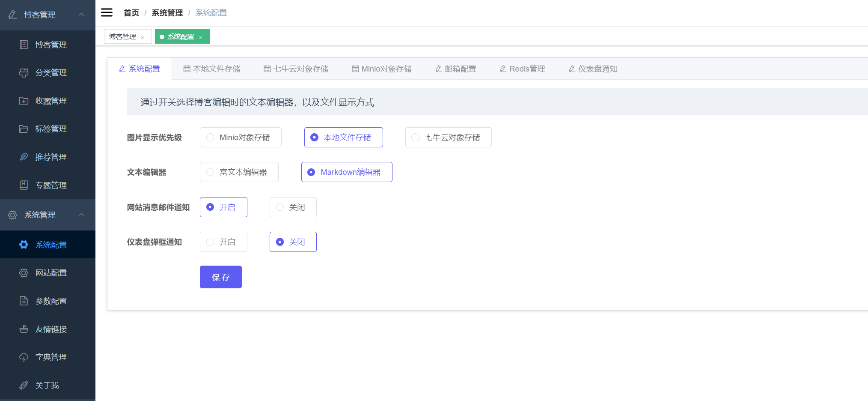868x401 pixels.
Task: Close the 系统配置 page tag
Action: (201, 37)
